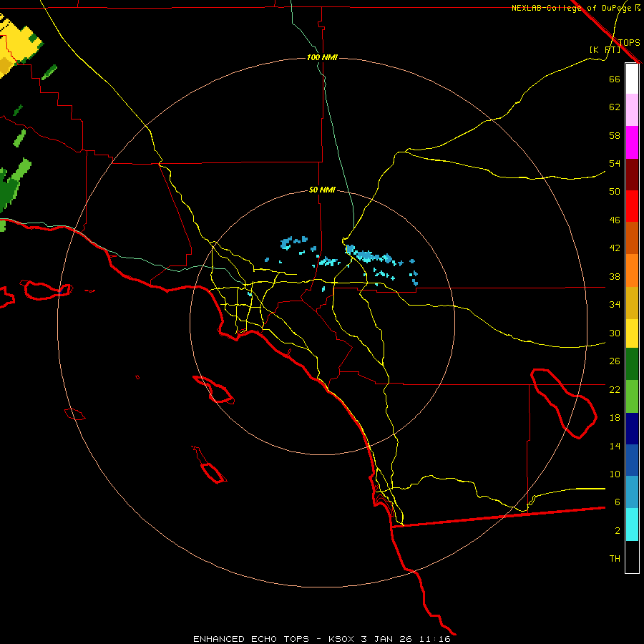Click the legend value "38"

tap(615, 276)
